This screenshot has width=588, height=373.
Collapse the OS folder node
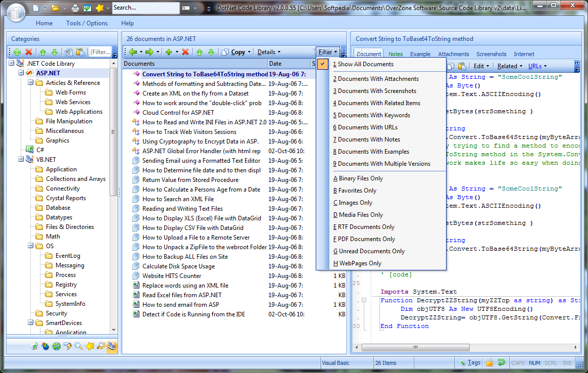tap(31, 246)
